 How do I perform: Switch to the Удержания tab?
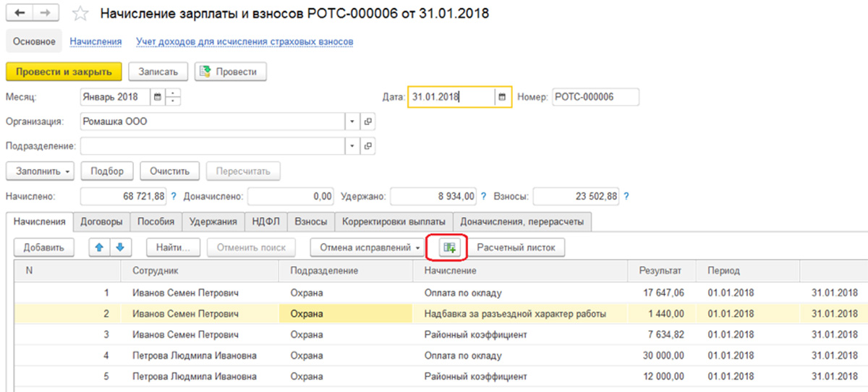click(213, 221)
